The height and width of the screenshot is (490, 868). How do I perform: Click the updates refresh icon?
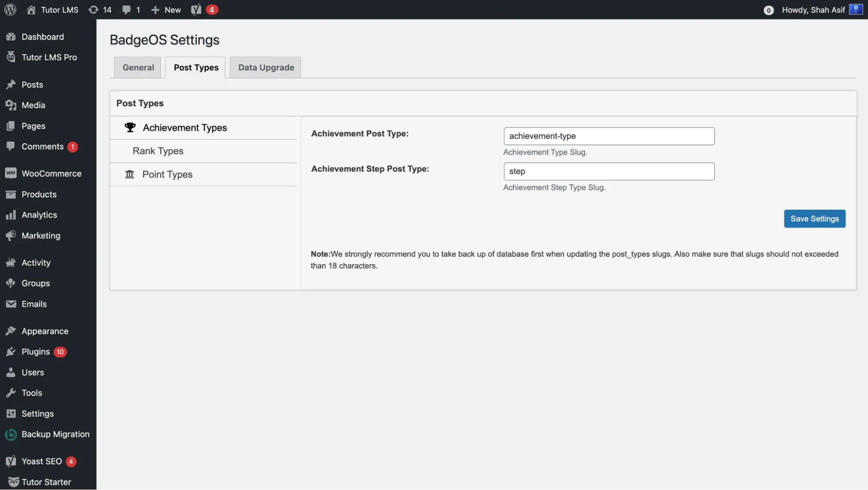93,10
